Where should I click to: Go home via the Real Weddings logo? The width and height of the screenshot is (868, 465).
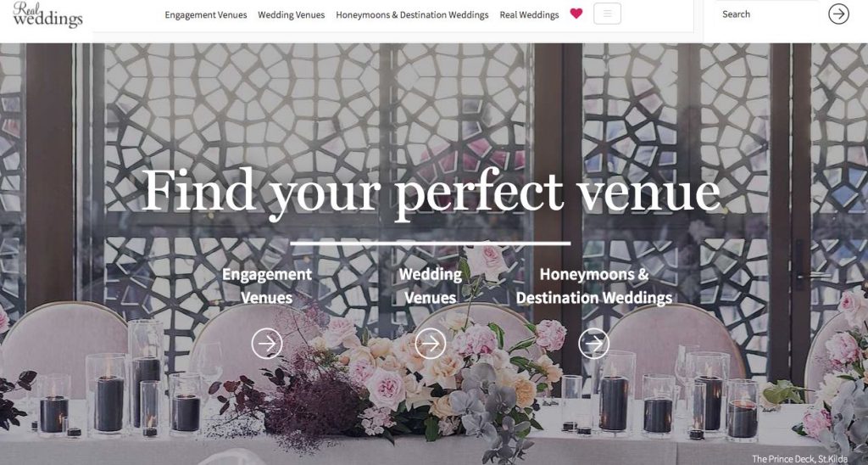tap(47, 15)
